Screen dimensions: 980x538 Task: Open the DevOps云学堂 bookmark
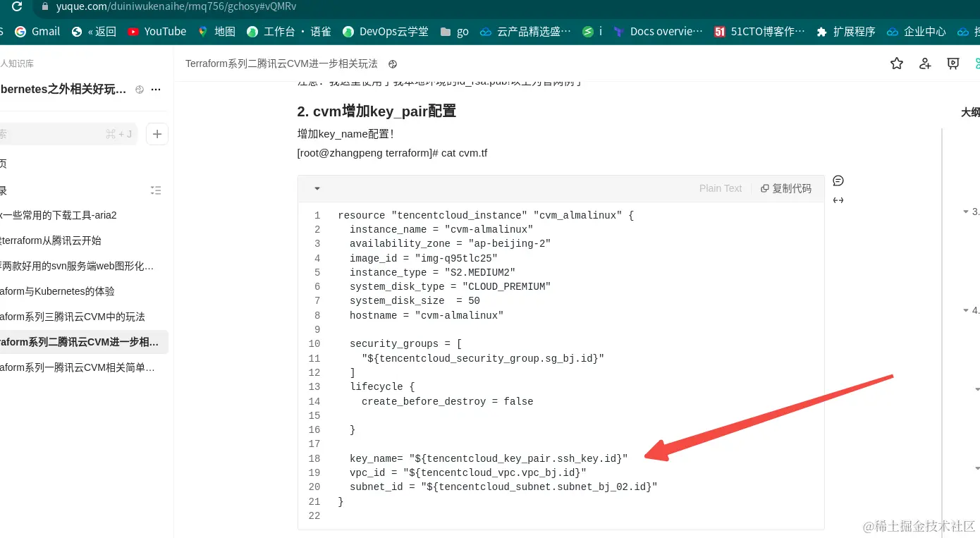tap(386, 31)
